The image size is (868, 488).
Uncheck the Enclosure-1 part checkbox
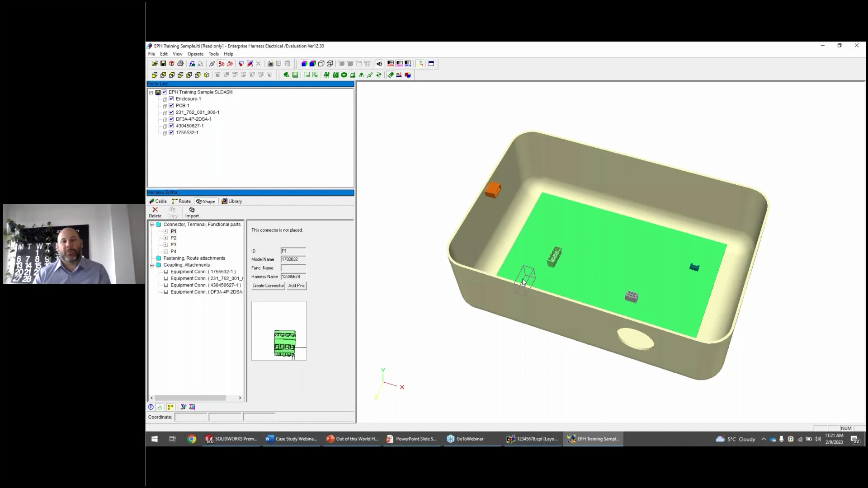coord(171,99)
